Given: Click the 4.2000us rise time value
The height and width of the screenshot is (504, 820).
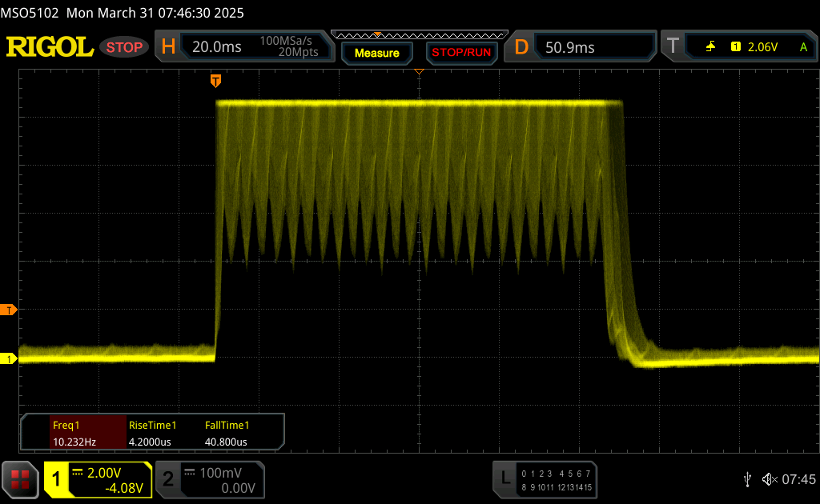Looking at the screenshot, I should click(x=150, y=442).
